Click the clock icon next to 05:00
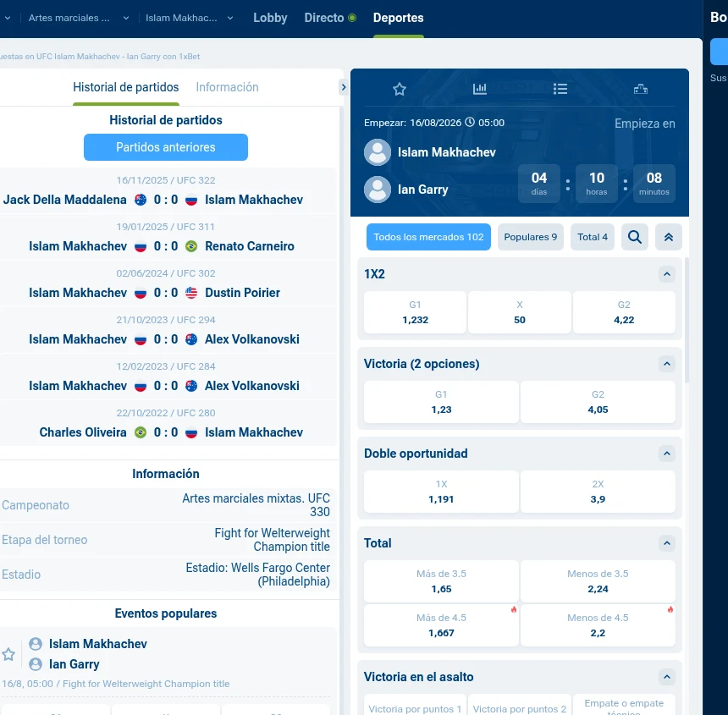 (470, 122)
